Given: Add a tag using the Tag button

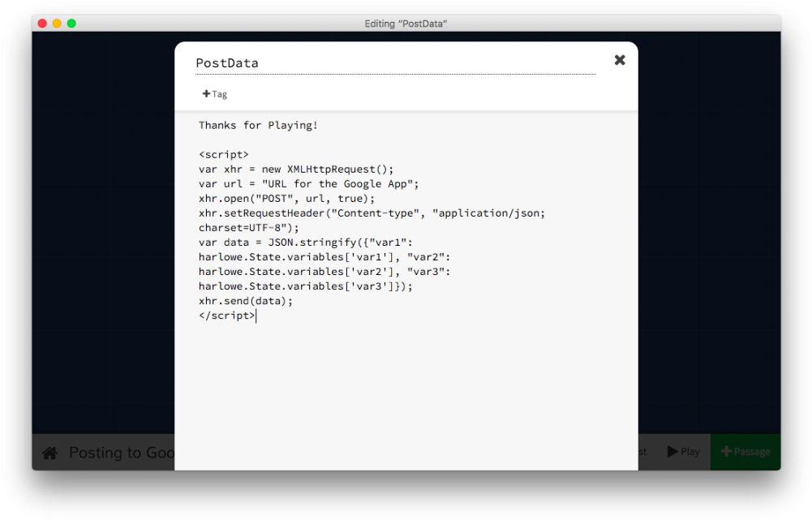Looking at the screenshot, I should tap(213, 93).
